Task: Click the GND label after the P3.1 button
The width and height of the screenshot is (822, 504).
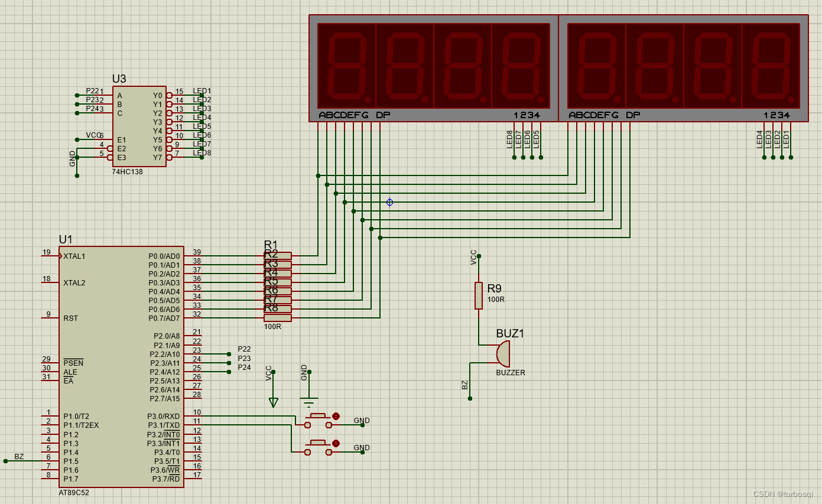Action: pyautogui.click(x=362, y=448)
